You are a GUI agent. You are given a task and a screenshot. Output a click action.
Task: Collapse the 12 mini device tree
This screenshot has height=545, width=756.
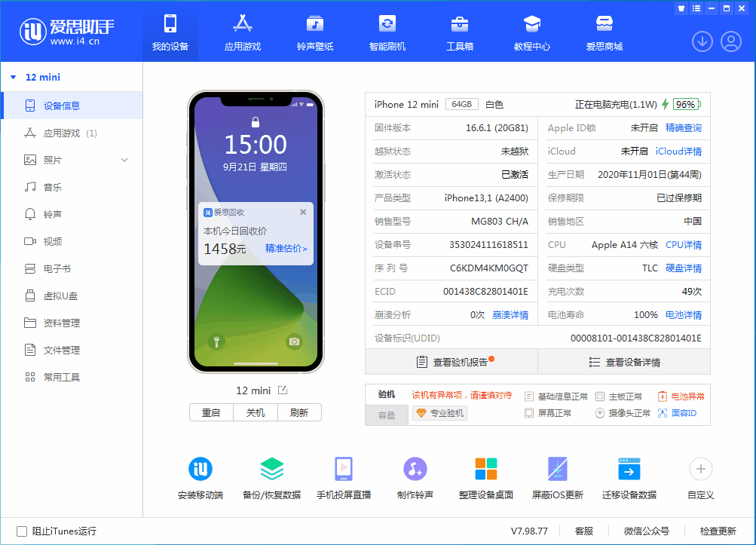coord(13,76)
